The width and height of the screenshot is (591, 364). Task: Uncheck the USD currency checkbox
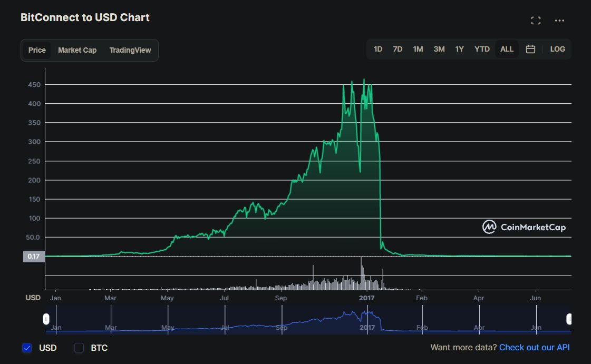27,348
